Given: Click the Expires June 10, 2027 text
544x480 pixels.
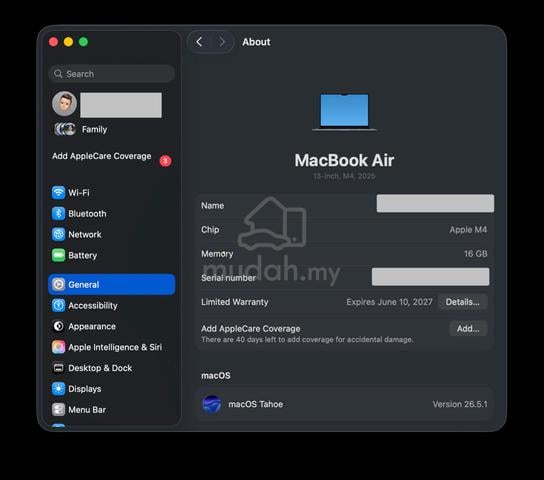Looking at the screenshot, I should pos(389,302).
